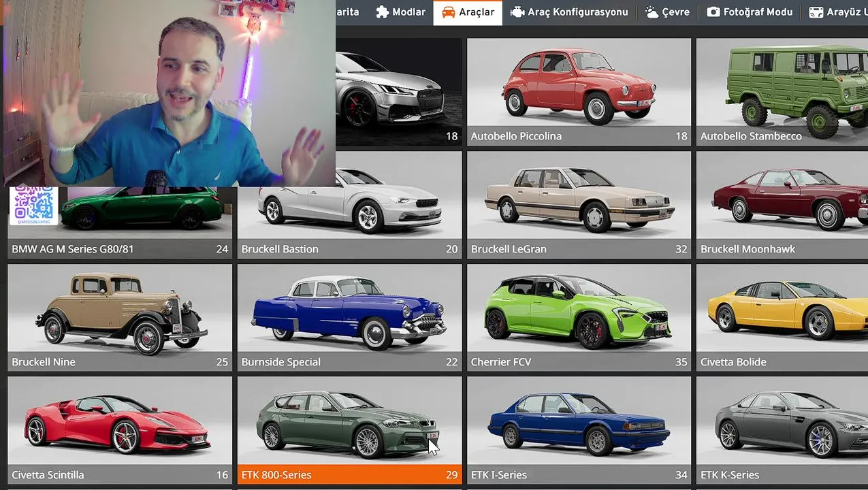Screen dimensions: 868x490
Task: Click the ETK I-Series label
Action: [498, 475]
